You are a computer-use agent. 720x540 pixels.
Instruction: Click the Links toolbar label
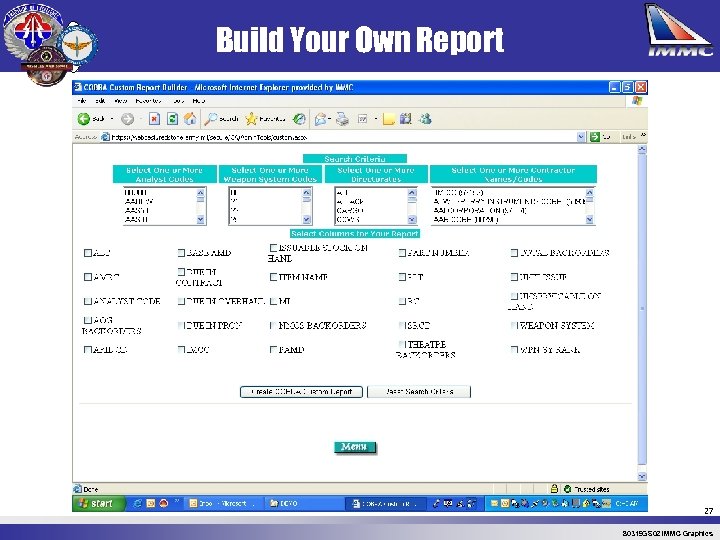point(629,137)
